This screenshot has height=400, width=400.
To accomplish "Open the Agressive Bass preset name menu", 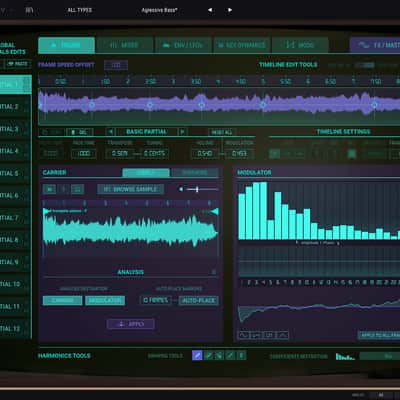I will click(159, 10).
